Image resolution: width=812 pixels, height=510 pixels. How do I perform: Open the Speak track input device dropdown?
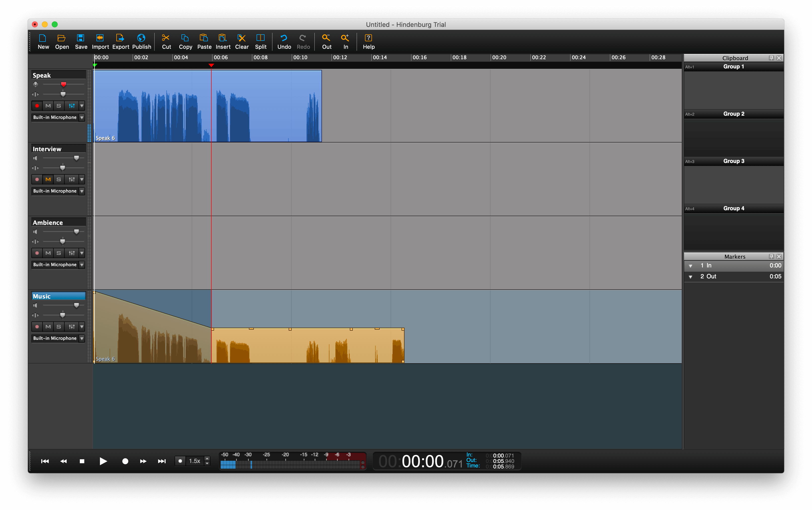(81, 117)
